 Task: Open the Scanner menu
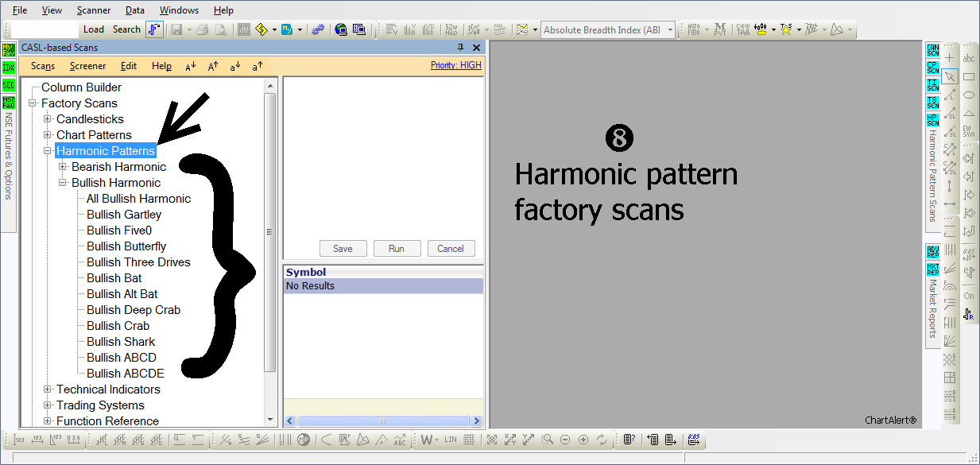pyautogui.click(x=94, y=10)
